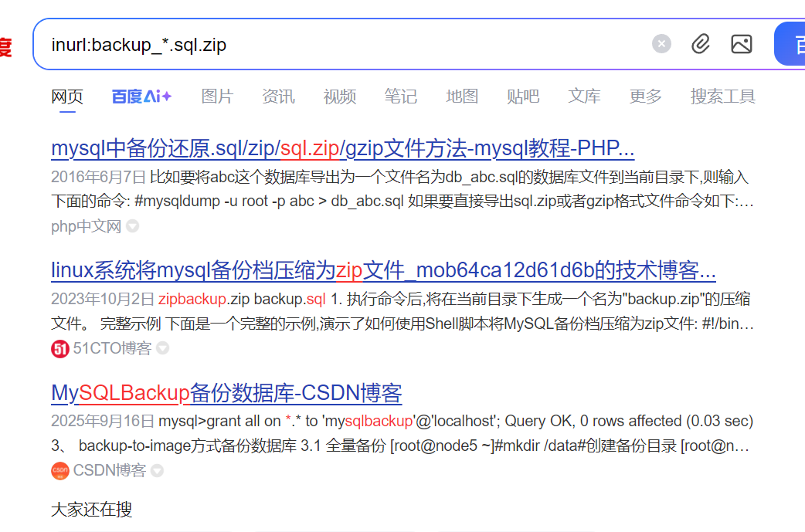Screen dimensions: 805x532
Task: Open the 百度AI+ tab
Action: [141, 97]
